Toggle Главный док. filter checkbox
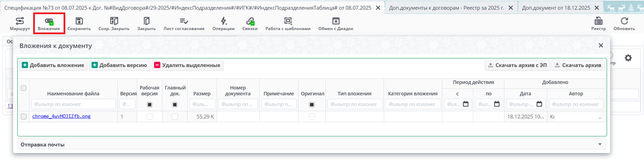 pos(175,104)
